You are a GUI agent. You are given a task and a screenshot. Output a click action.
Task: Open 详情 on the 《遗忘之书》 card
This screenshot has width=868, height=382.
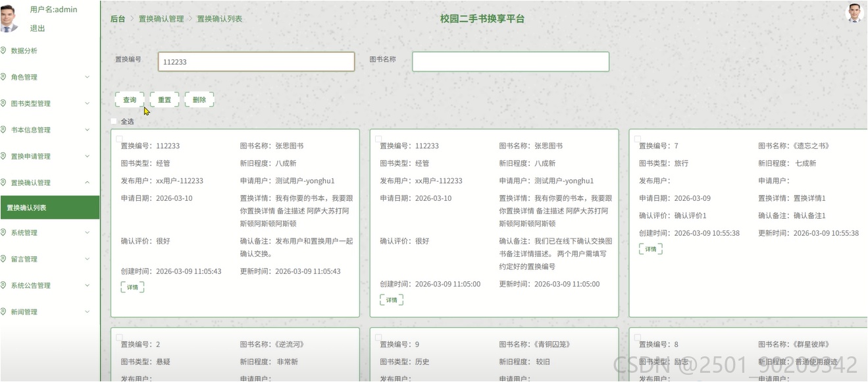pyautogui.click(x=651, y=249)
